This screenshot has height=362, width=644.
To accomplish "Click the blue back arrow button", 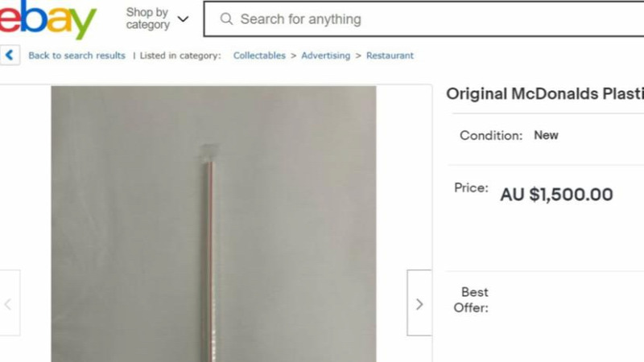I will point(10,55).
